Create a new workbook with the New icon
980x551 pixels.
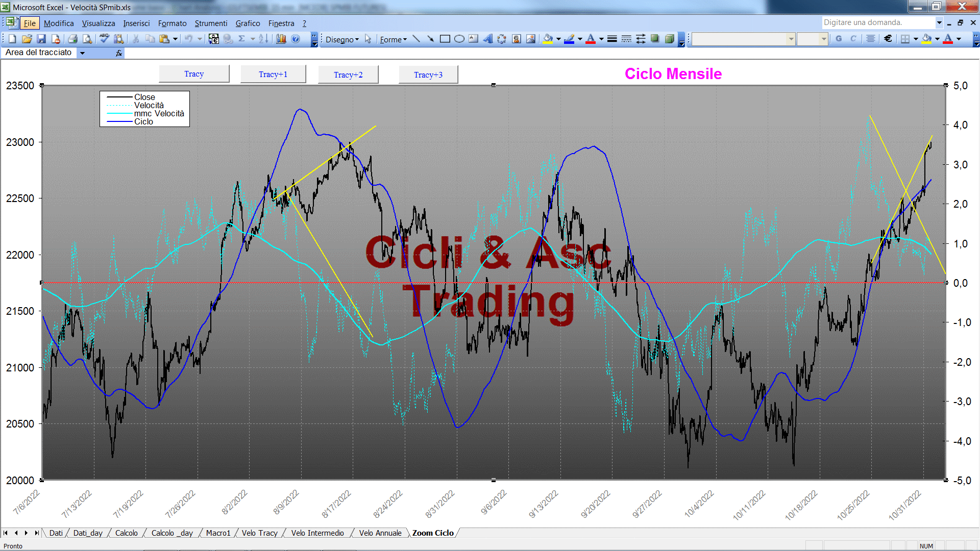tap(13, 39)
